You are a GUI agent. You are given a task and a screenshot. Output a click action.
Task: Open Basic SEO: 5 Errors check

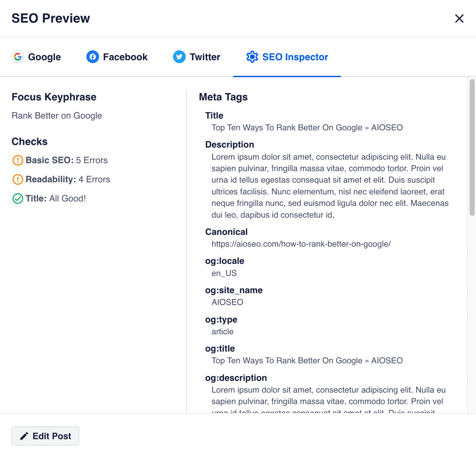[60, 160]
